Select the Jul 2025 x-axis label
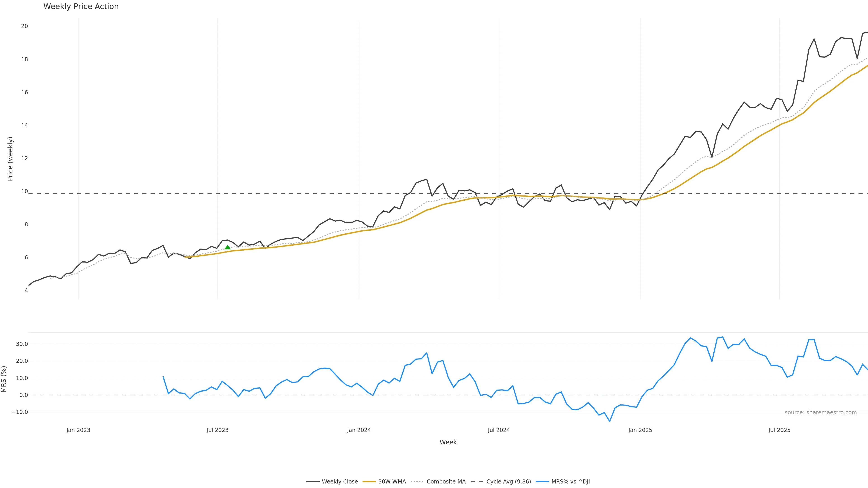This screenshot has height=488, width=868. pyautogui.click(x=779, y=430)
